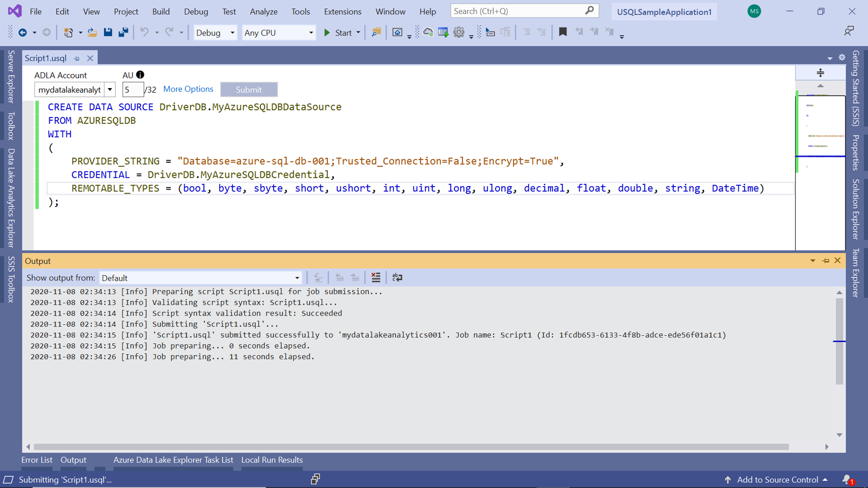Toggle auto-hide pin on Output panel
Screen dimensions: 868x488
pyautogui.click(x=825, y=261)
